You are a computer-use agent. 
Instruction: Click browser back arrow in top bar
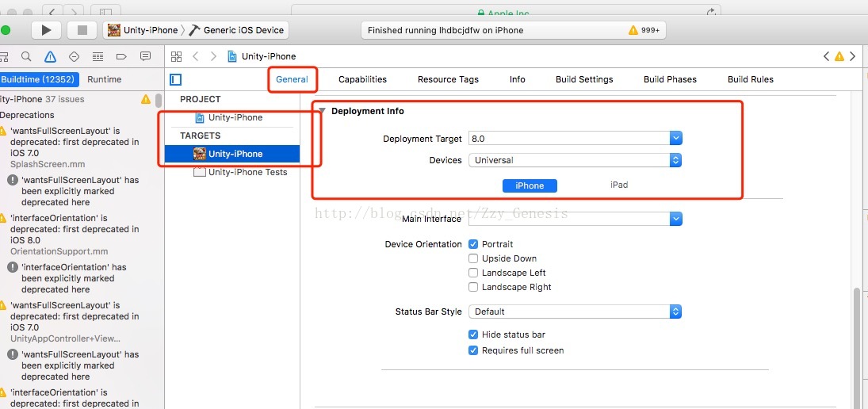tap(52, 11)
